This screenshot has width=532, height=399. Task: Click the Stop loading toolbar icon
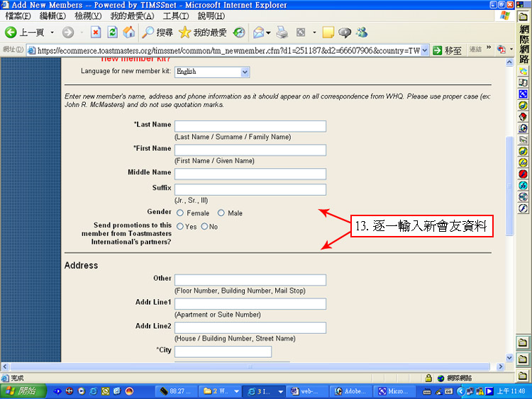point(96,33)
